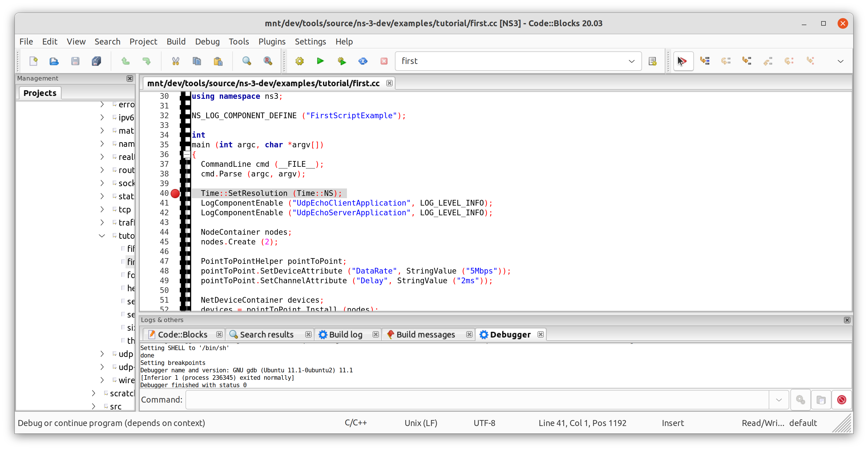Close the Search results tab
868x450 pixels.
pyautogui.click(x=308, y=334)
